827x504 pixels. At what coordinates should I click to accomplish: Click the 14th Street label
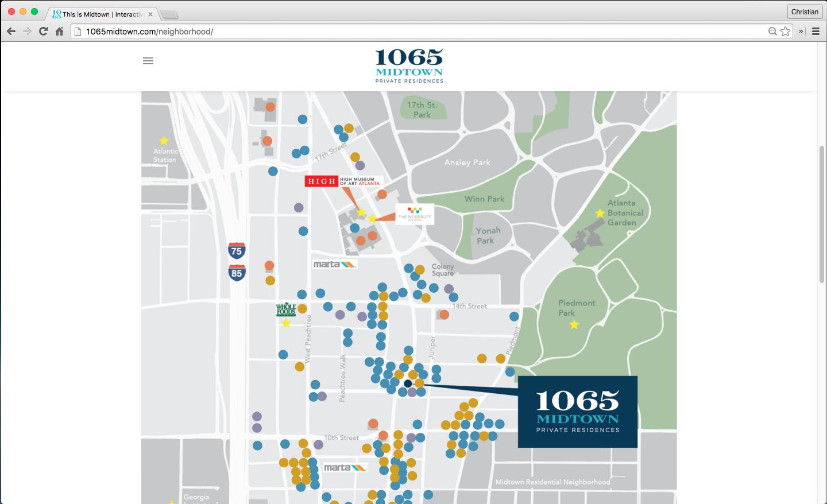click(x=470, y=306)
